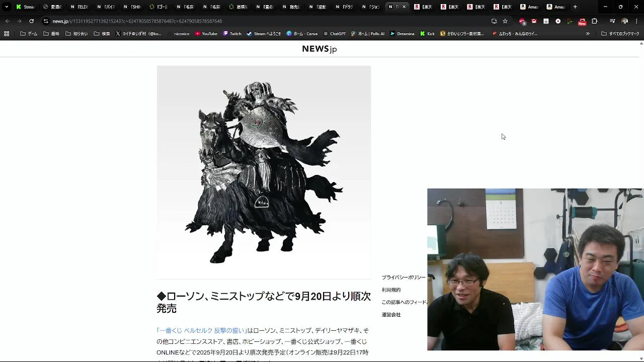Open the YouTube bookmark

pyautogui.click(x=206, y=34)
